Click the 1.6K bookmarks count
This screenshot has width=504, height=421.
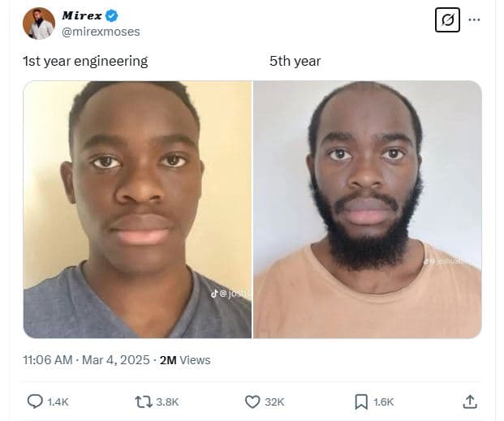pyautogui.click(x=383, y=402)
